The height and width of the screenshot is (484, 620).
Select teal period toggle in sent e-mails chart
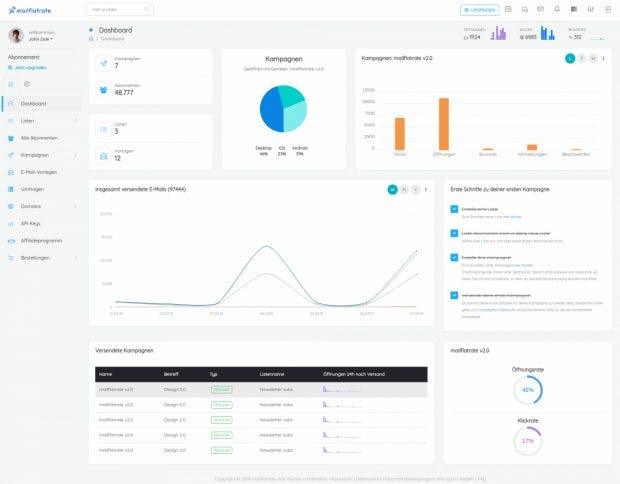[392, 190]
